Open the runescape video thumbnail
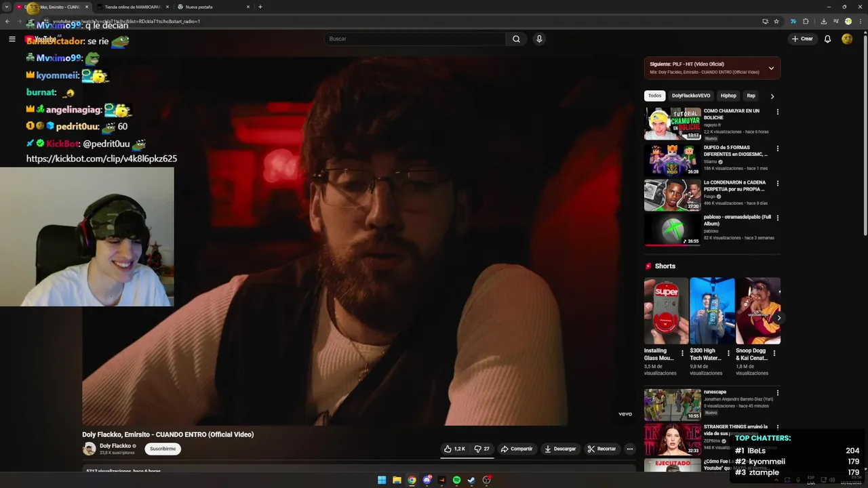This screenshot has height=488, width=868. pyautogui.click(x=673, y=405)
